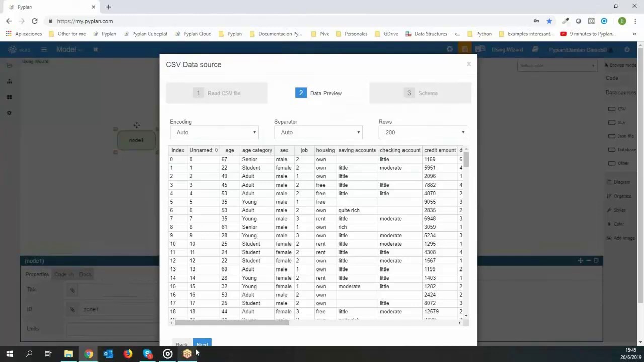Open the GDrive bookmarks folder
Screen dimensions: 644x362
[x=386, y=34]
